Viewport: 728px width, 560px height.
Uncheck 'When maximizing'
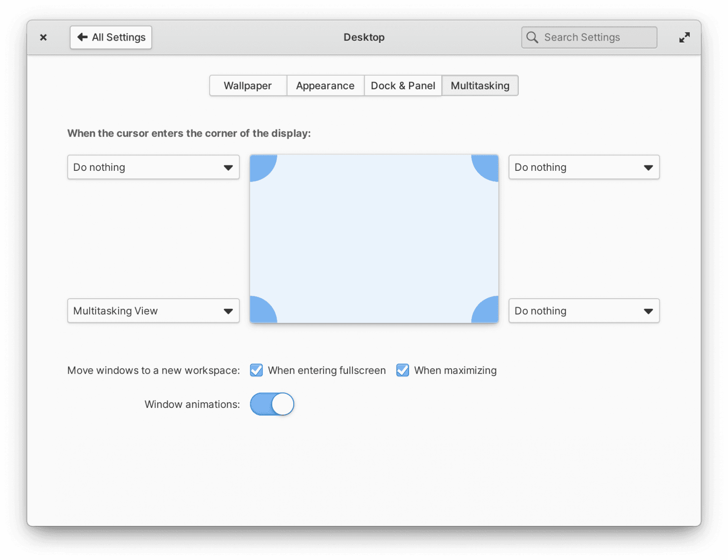pos(402,370)
